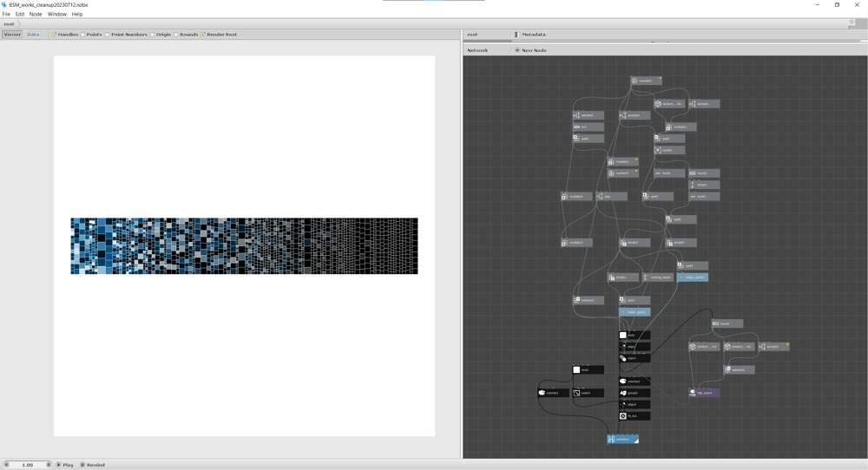The width and height of the screenshot is (868, 470).
Task: Select the multiply2 node
Action: 622,162
